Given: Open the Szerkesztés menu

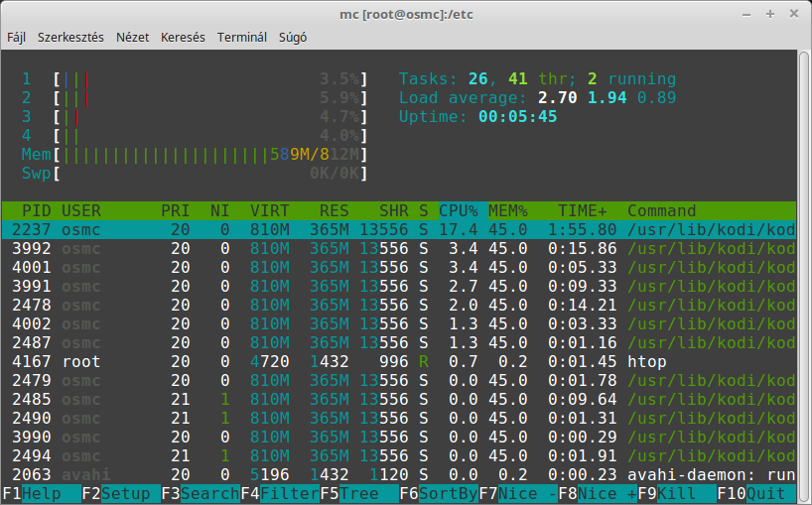Looking at the screenshot, I should 70,38.
